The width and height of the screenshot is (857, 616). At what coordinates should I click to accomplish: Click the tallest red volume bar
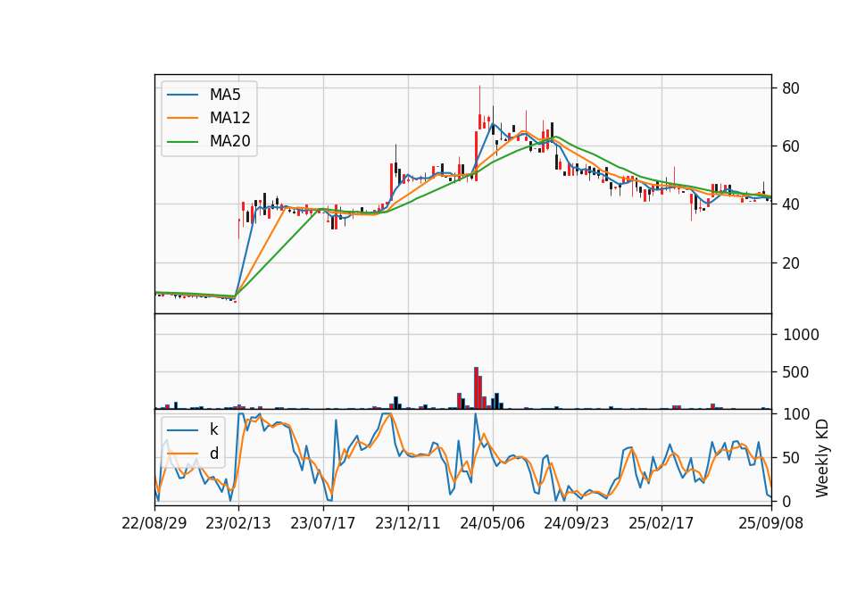click(476, 388)
